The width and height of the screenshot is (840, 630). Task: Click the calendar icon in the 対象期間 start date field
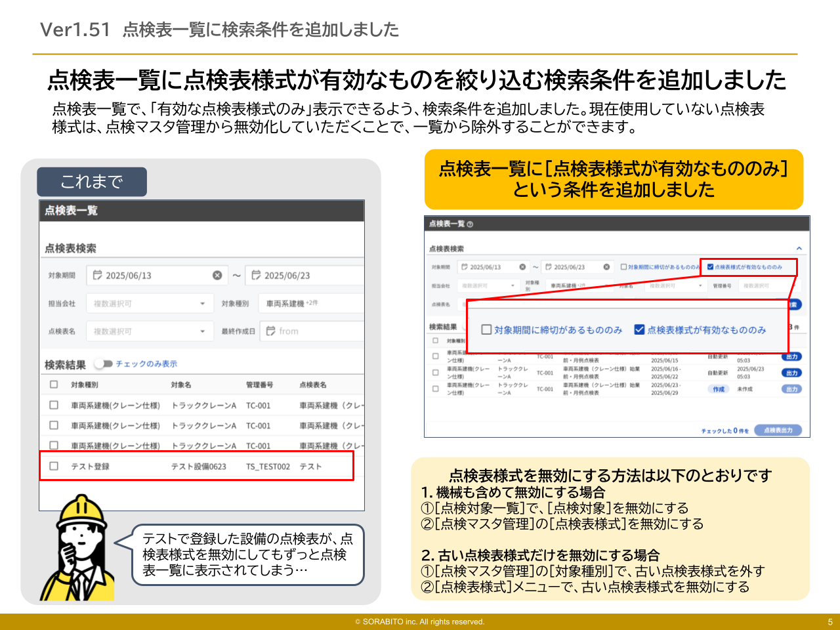(x=98, y=275)
